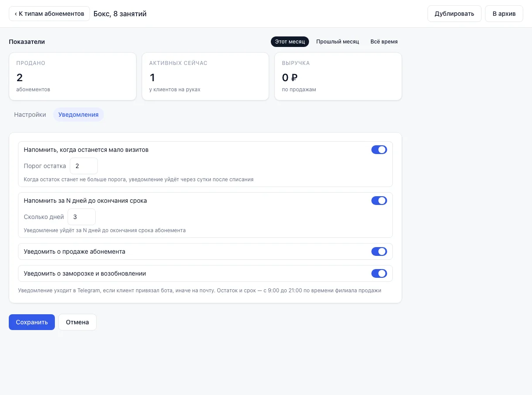
Task: Click the Telegram delivery note below the toggles
Action: 200,290
